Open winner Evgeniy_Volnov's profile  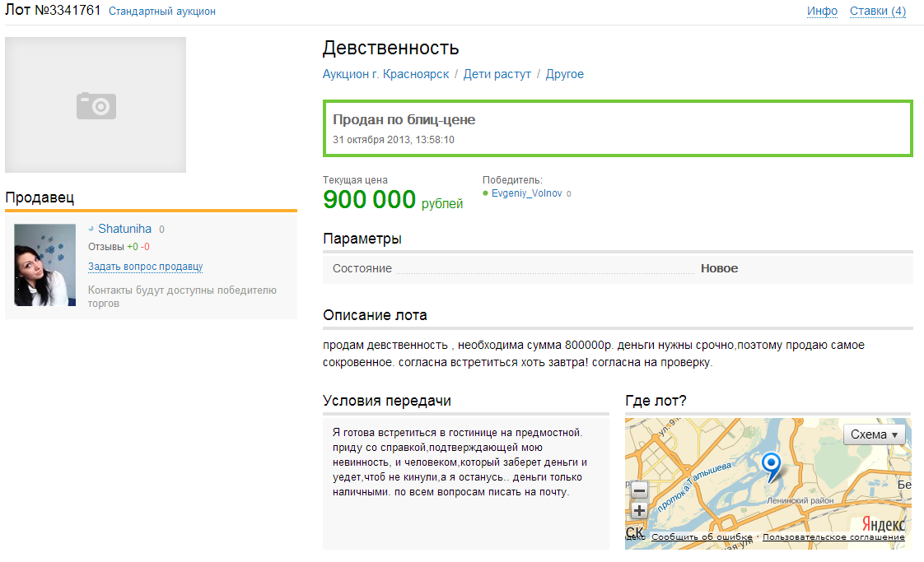[x=526, y=193]
